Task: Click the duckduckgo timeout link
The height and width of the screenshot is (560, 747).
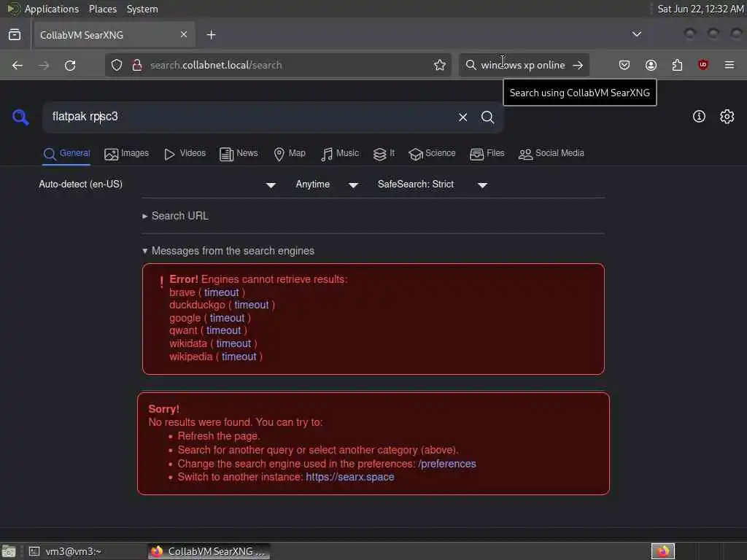Action: tap(251, 305)
